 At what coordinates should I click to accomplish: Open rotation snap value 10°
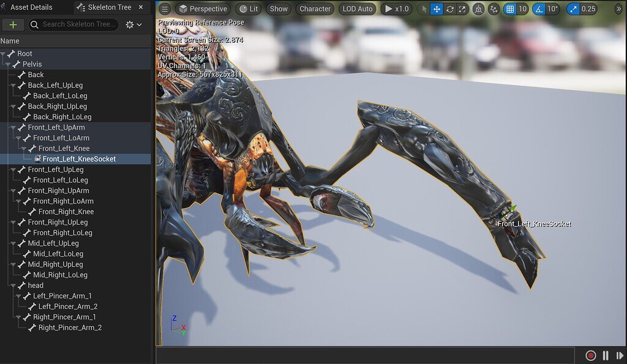click(x=553, y=9)
